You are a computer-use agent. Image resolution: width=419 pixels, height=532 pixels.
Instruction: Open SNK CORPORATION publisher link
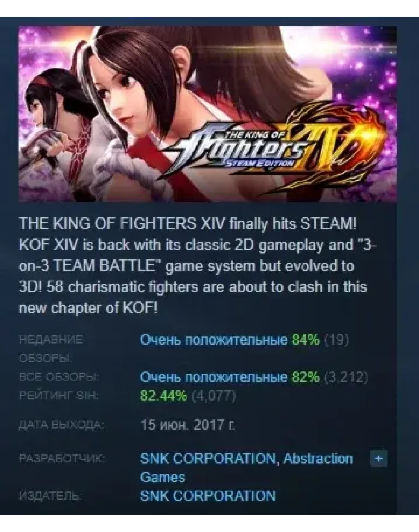coord(208,496)
